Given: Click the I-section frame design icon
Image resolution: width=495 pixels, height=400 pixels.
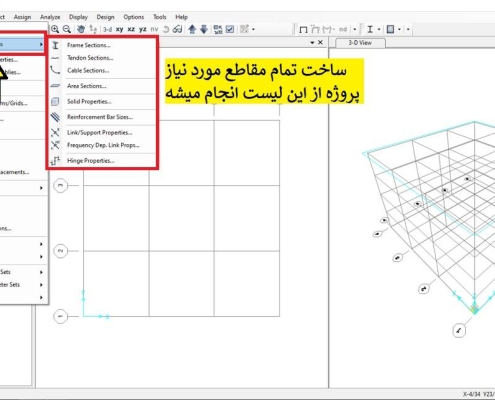Looking at the screenshot, I should pyautogui.click(x=370, y=29).
